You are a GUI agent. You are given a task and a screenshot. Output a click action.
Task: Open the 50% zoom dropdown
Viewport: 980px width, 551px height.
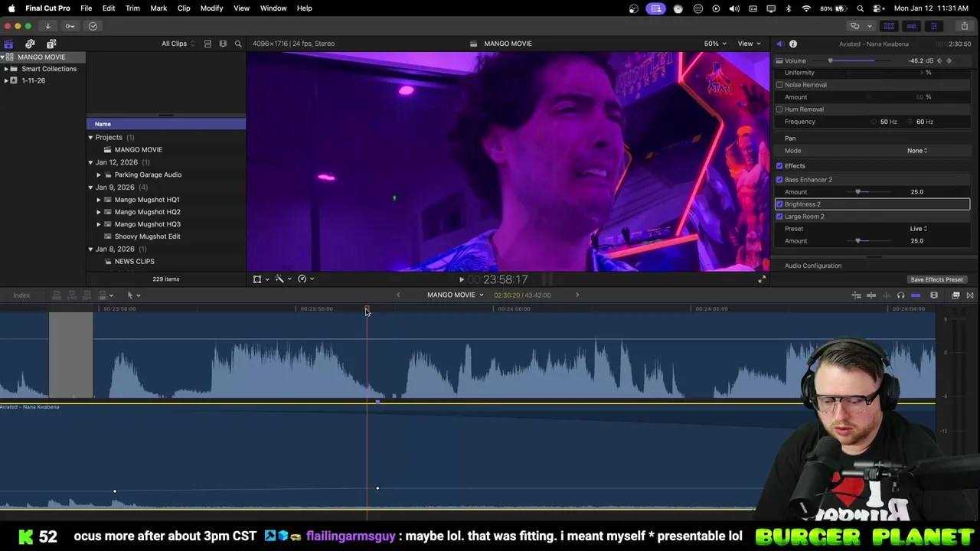coord(715,44)
